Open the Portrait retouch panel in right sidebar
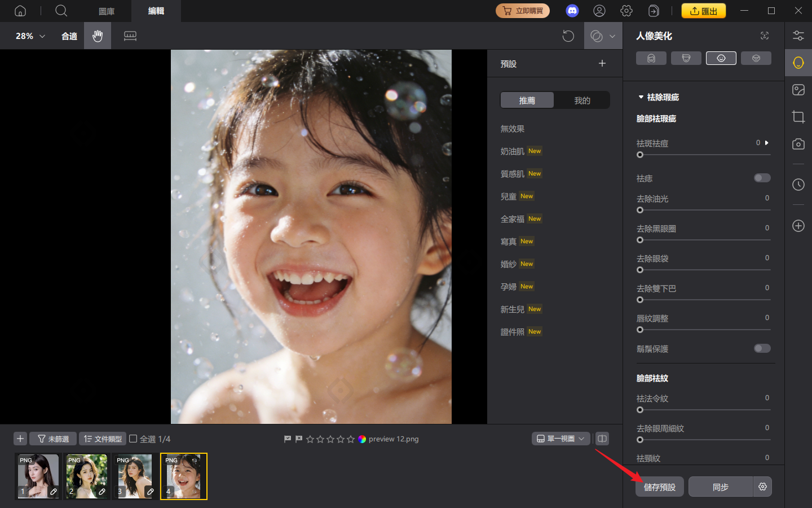Screen dimensions: 812x508 pos(798,63)
